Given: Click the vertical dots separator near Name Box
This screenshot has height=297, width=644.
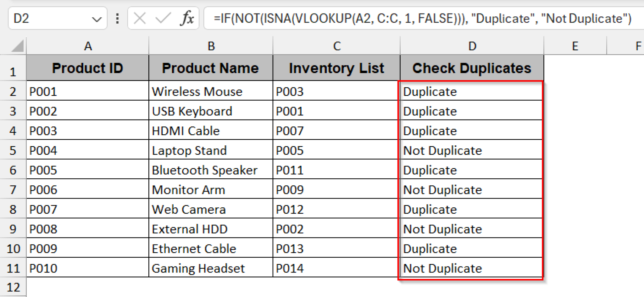Looking at the screenshot, I should (x=117, y=18).
